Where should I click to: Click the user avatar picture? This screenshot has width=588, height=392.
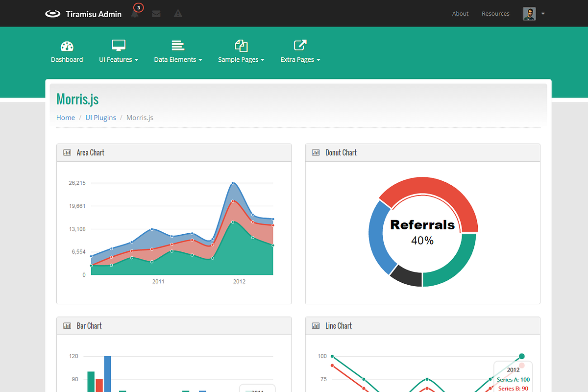tap(529, 14)
